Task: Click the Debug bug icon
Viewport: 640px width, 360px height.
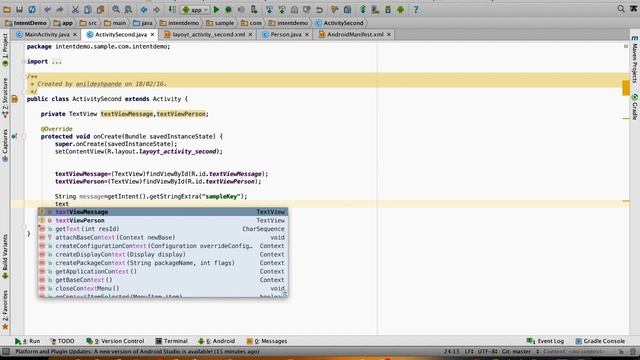Action: 229,9
